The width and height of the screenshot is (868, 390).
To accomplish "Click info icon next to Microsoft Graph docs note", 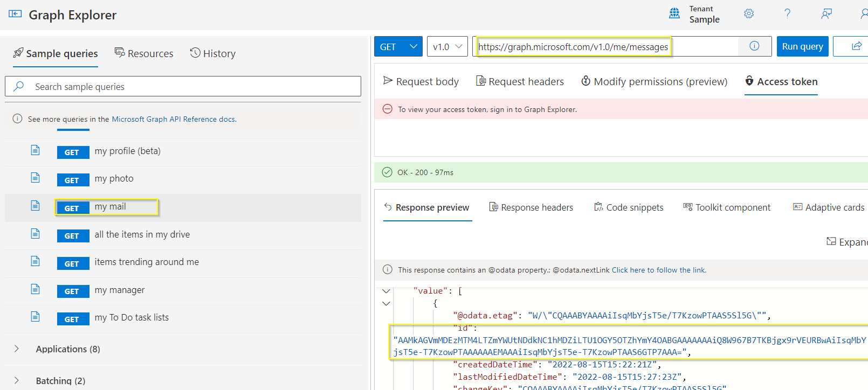I will 17,119.
